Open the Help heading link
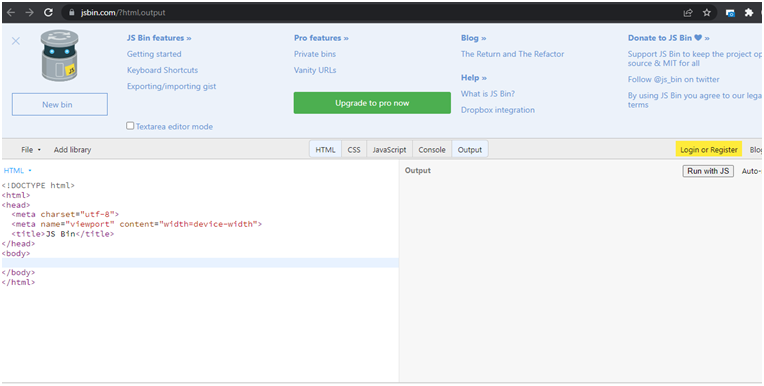This screenshot has width=764, height=386. 474,78
